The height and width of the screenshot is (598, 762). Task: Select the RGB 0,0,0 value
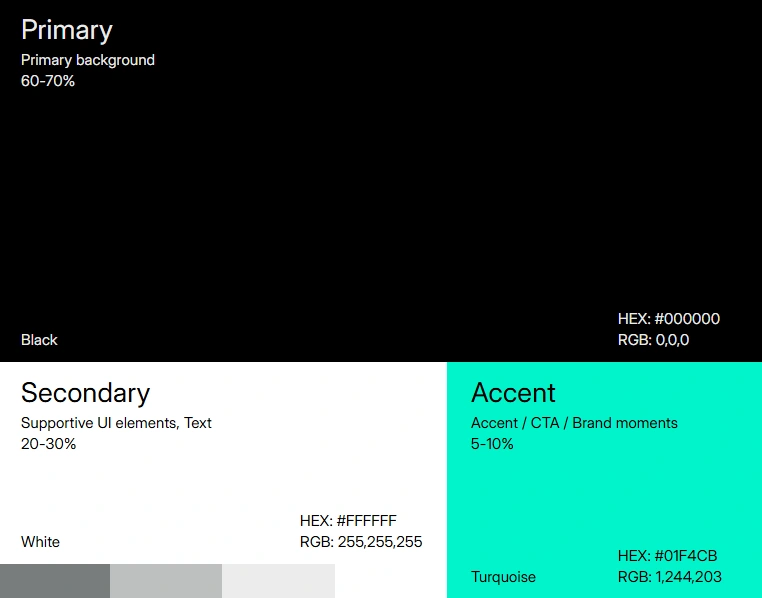pyautogui.click(x=654, y=340)
